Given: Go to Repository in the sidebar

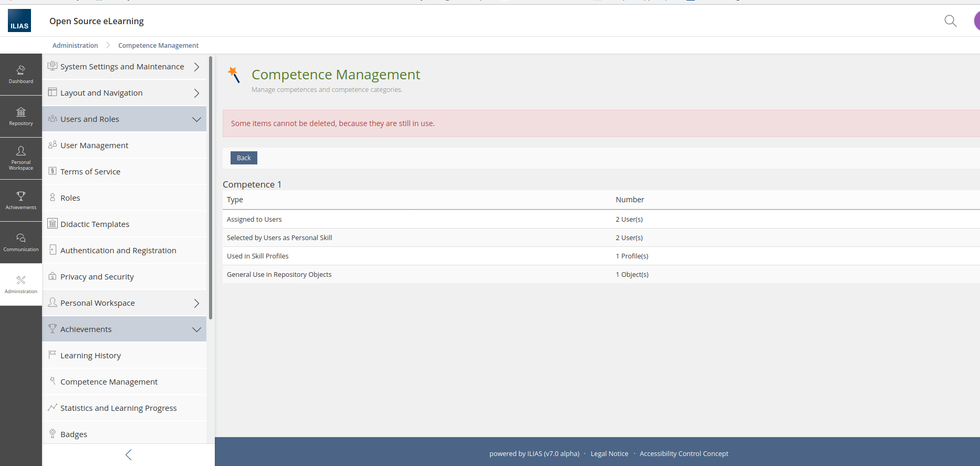Looking at the screenshot, I should pyautogui.click(x=21, y=116).
